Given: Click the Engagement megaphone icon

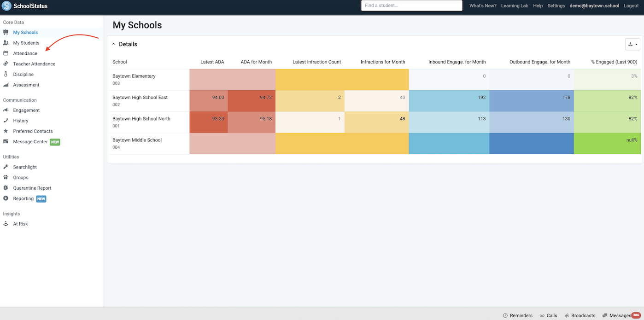Looking at the screenshot, I should [6, 110].
